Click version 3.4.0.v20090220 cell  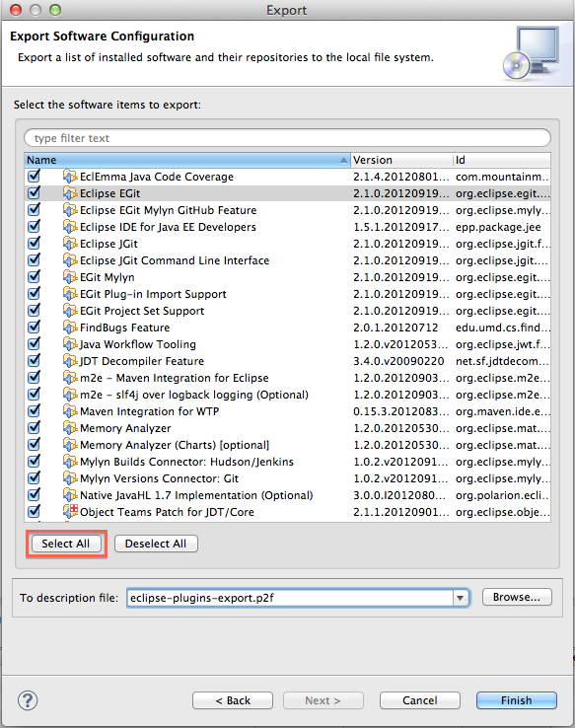(398, 361)
